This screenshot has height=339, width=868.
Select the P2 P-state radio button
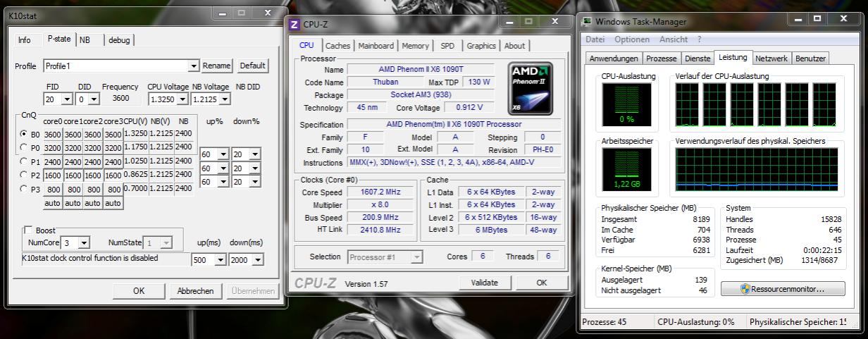(25, 175)
